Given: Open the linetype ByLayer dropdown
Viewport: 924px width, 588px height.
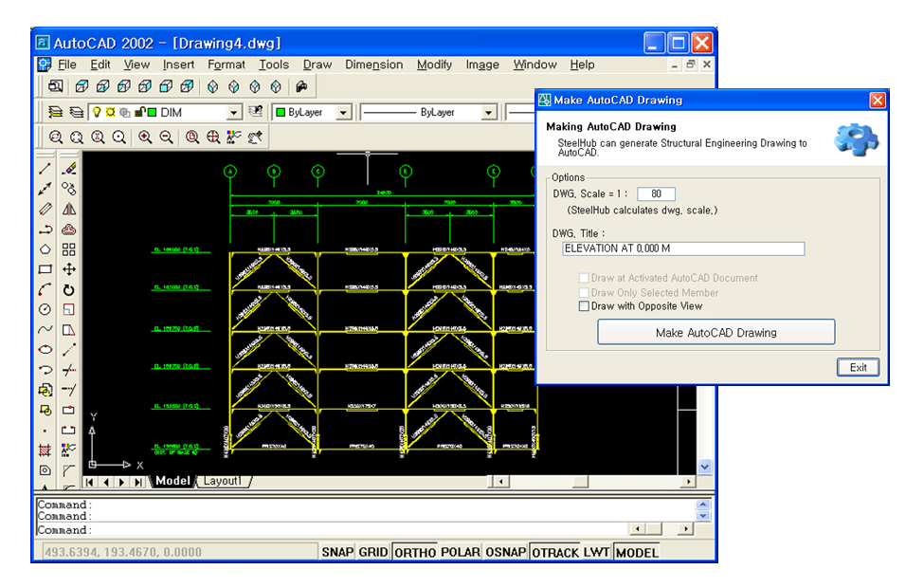Looking at the screenshot, I should 488,112.
